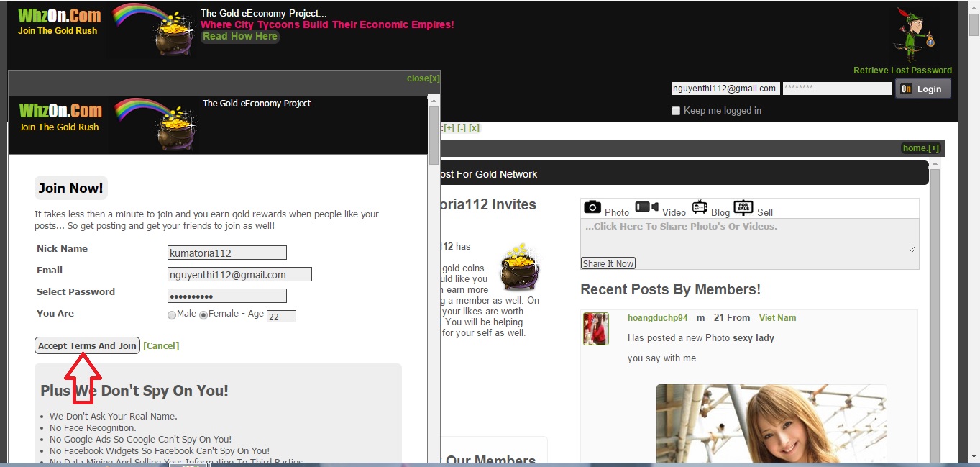Click the Age input box

click(281, 316)
